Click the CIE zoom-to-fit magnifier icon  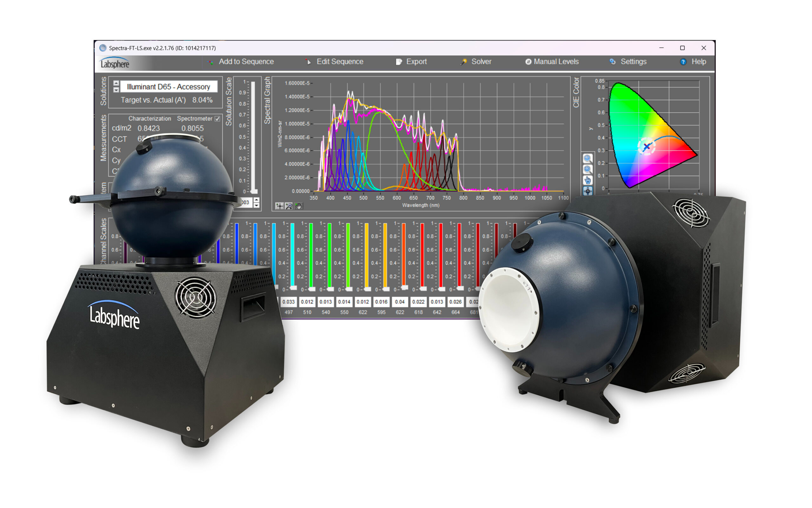pos(587,169)
